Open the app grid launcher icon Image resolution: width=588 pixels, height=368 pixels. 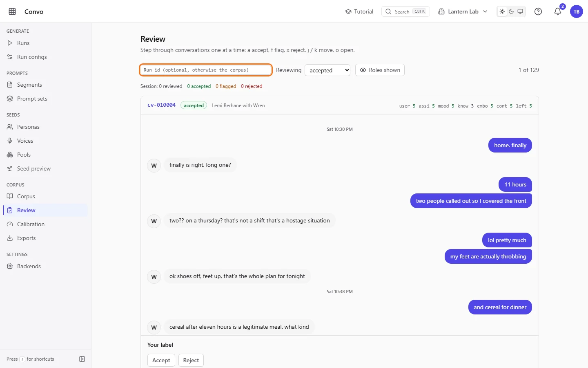(x=12, y=11)
